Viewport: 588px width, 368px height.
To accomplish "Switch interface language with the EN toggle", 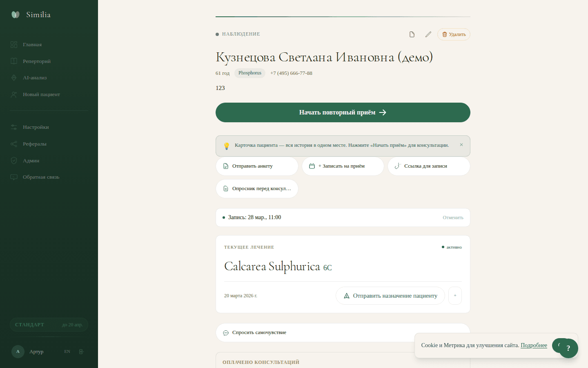I will click(67, 351).
